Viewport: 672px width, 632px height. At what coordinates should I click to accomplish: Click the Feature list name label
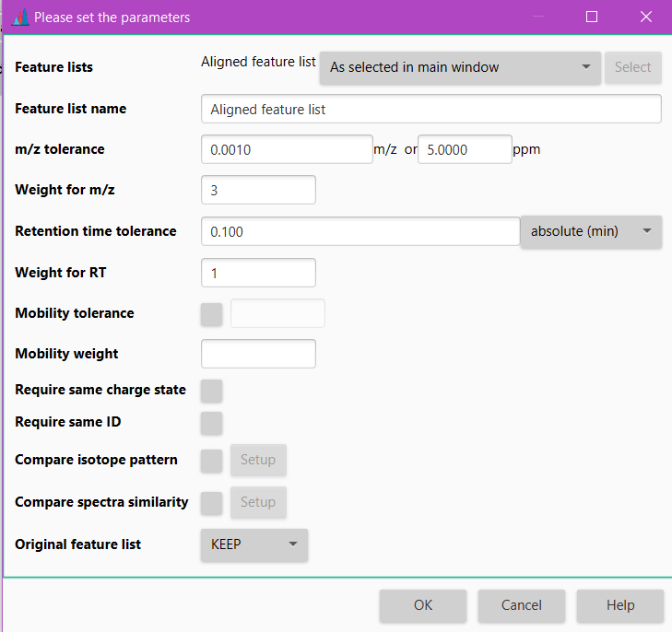click(x=71, y=109)
